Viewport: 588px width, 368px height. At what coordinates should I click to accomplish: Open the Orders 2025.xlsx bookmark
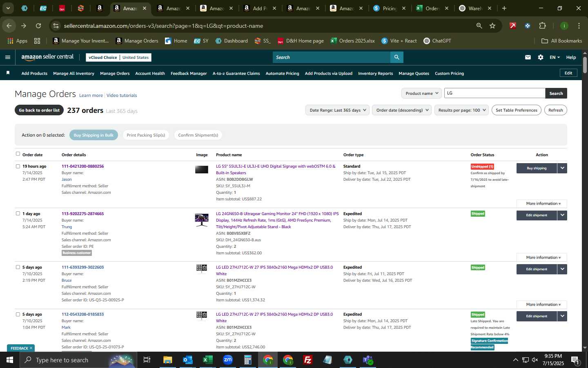click(352, 41)
